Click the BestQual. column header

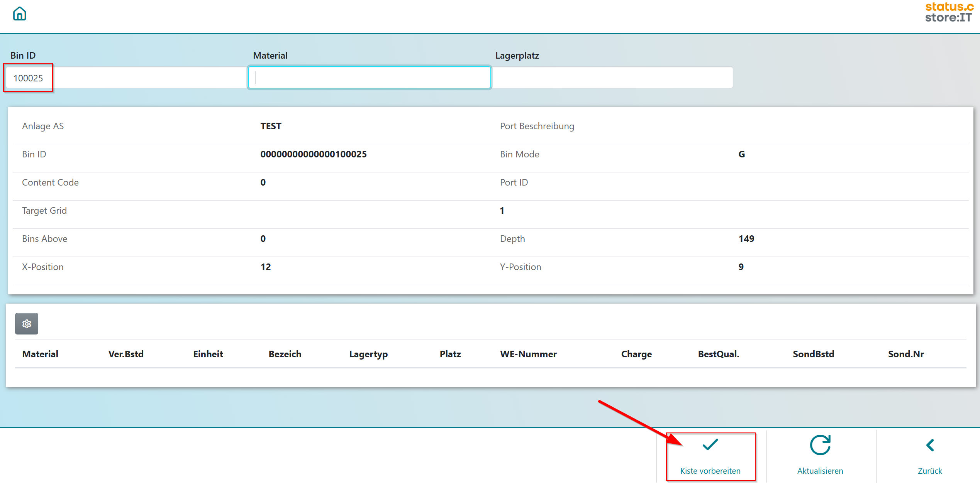click(719, 354)
